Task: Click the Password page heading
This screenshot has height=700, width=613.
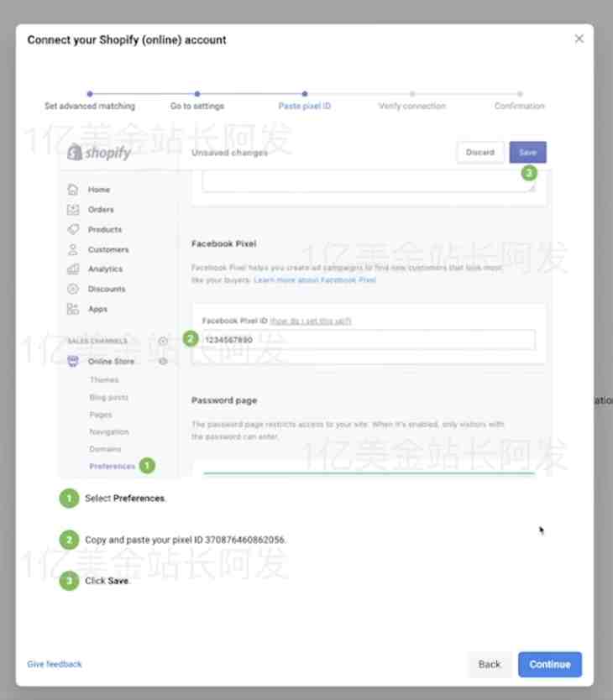Action: point(224,400)
